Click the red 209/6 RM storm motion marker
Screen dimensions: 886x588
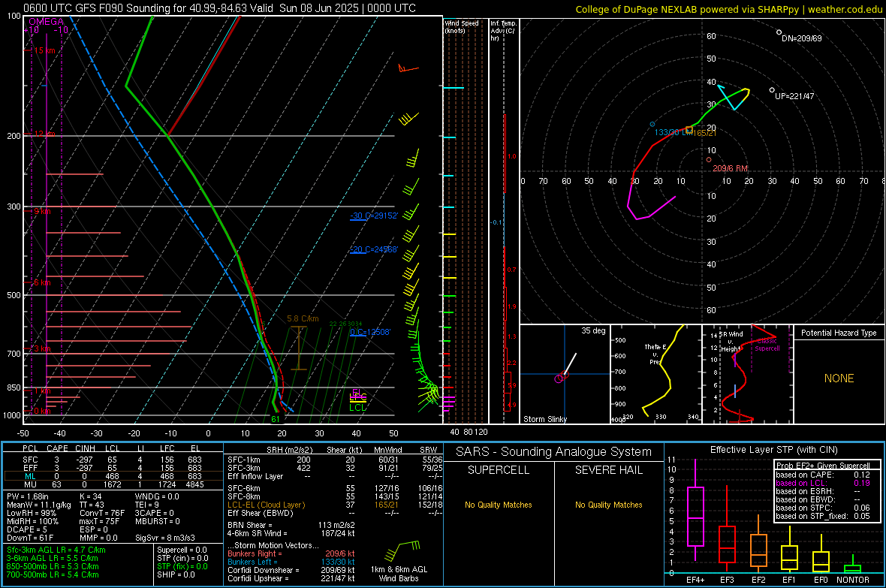click(709, 160)
